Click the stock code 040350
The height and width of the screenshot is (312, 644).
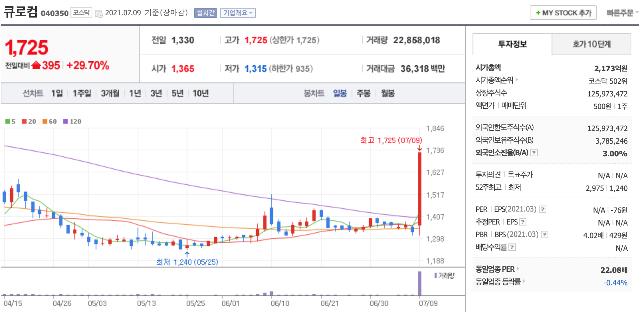54,13
